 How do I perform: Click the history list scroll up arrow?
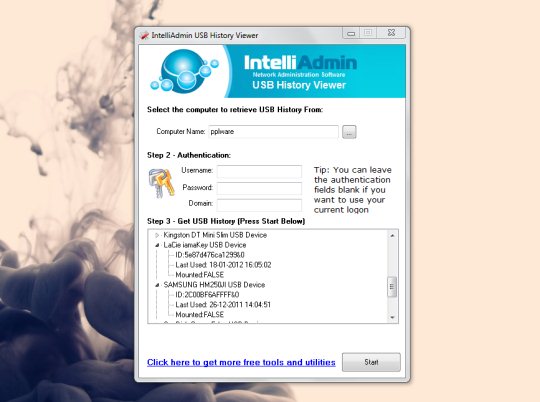(x=392, y=236)
